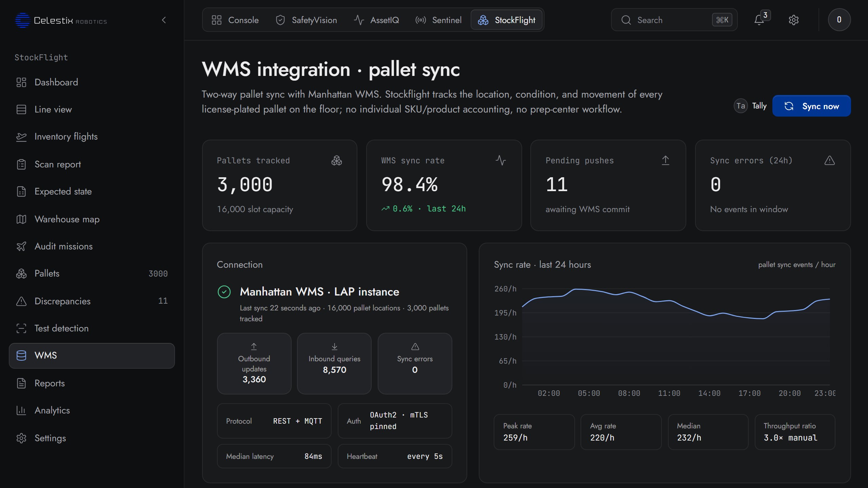868x488 pixels.
Task: Open the Dashboard icon in sidebar
Action: [21, 82]
